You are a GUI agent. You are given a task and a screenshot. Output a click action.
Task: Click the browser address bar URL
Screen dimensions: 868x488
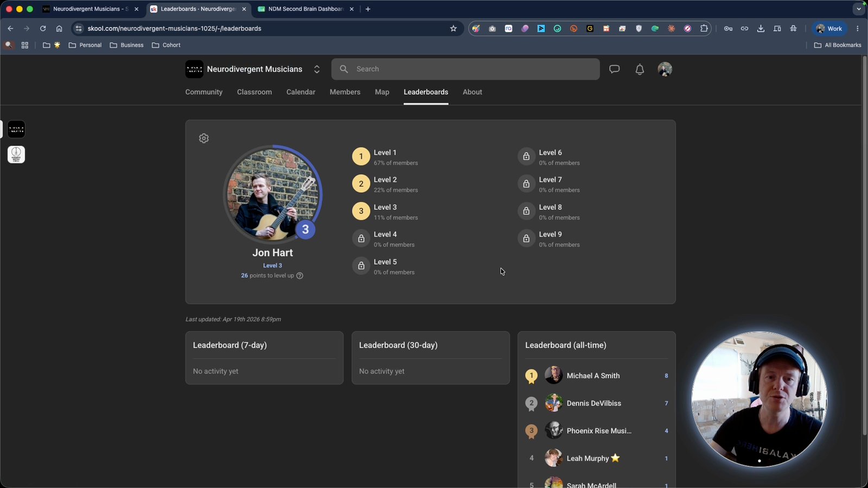(175, 28)
